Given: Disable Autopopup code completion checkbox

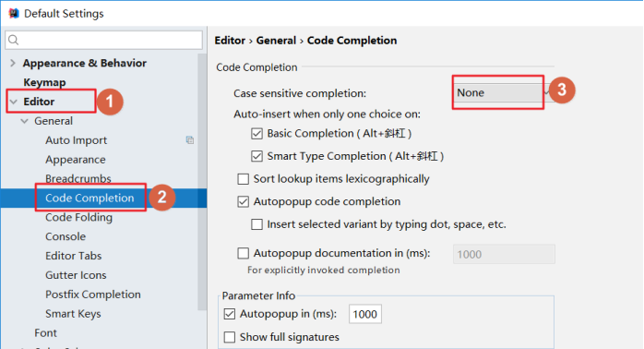Looking at the screenshot, I should (244, 202).
